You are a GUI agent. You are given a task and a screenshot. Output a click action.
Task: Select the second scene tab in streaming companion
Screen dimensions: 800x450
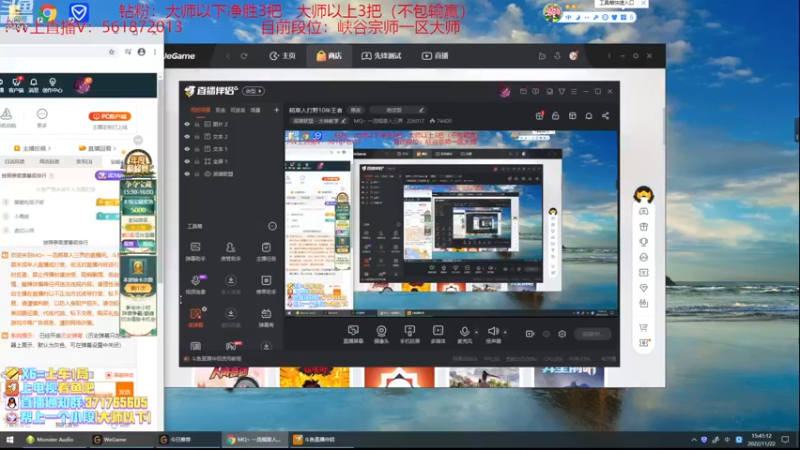coord(220,110)
